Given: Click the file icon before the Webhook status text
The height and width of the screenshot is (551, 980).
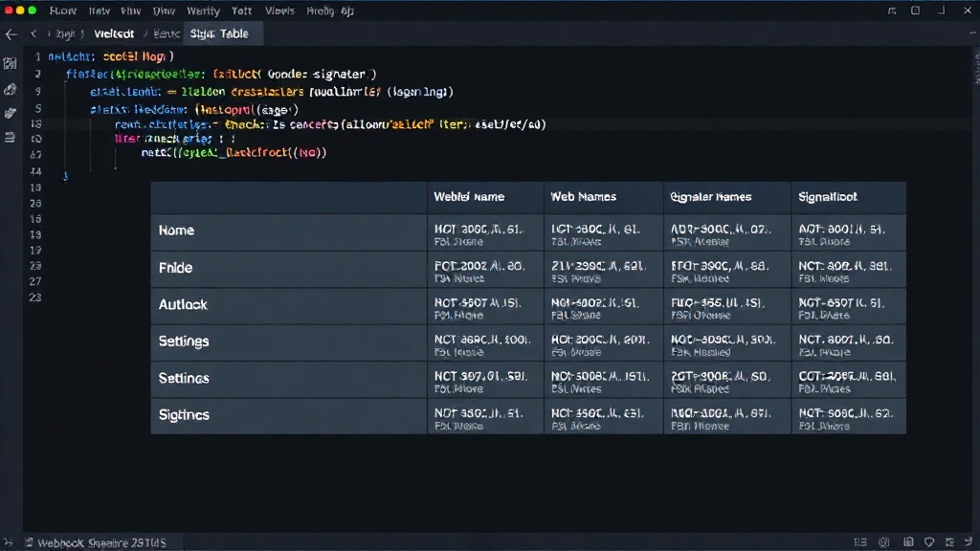Looking at the screenshot, I should coord(29,543).
